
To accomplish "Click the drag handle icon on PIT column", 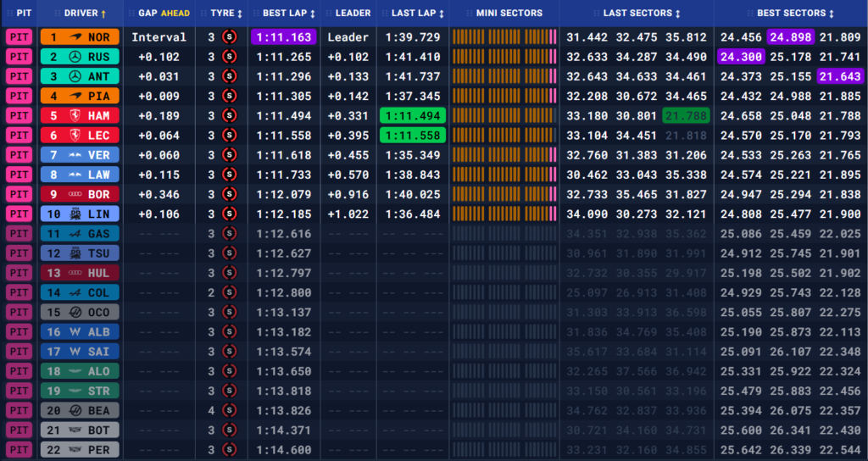I will 9,13.
